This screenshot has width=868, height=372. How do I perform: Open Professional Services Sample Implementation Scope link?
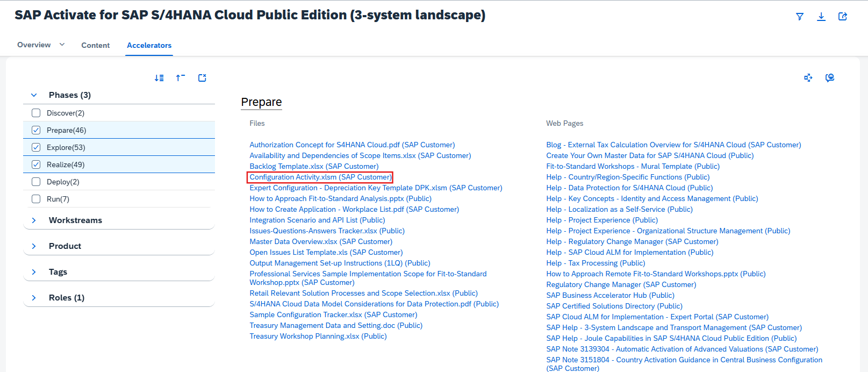click(x=368, y=278)
